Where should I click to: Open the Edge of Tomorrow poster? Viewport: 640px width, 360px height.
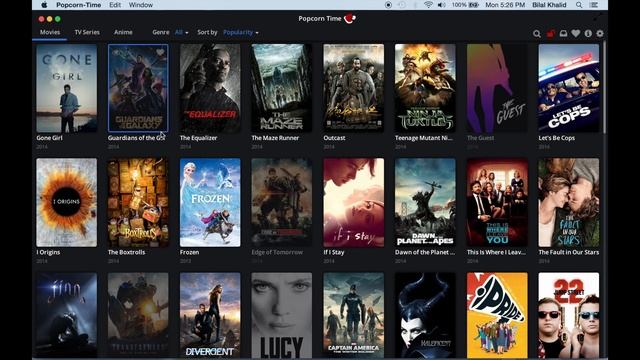point(282,202)
